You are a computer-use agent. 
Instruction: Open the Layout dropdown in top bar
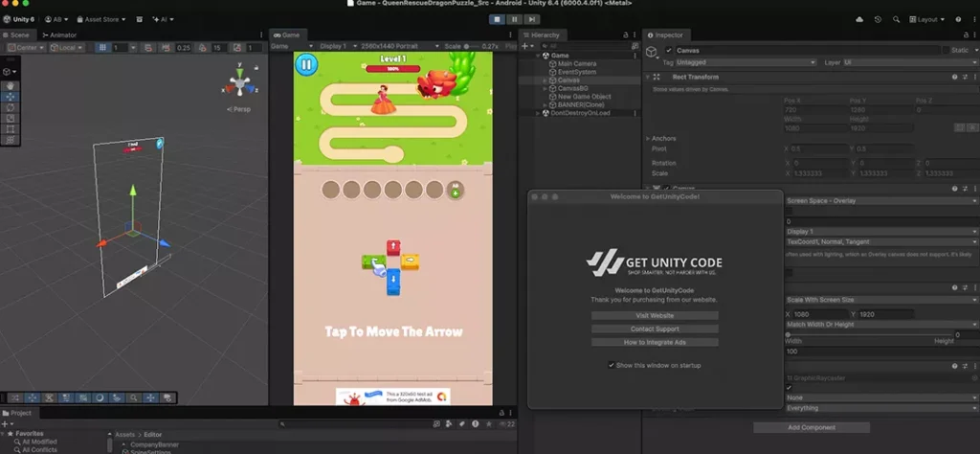pos(926,19)
